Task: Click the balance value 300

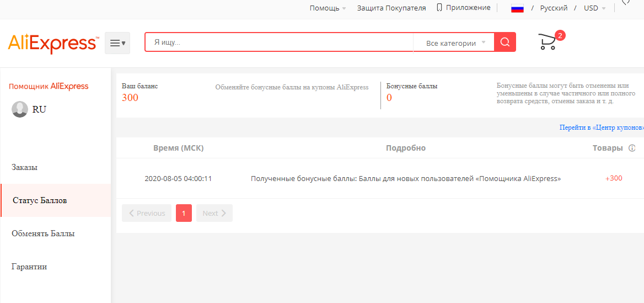Action: [130, 98]
